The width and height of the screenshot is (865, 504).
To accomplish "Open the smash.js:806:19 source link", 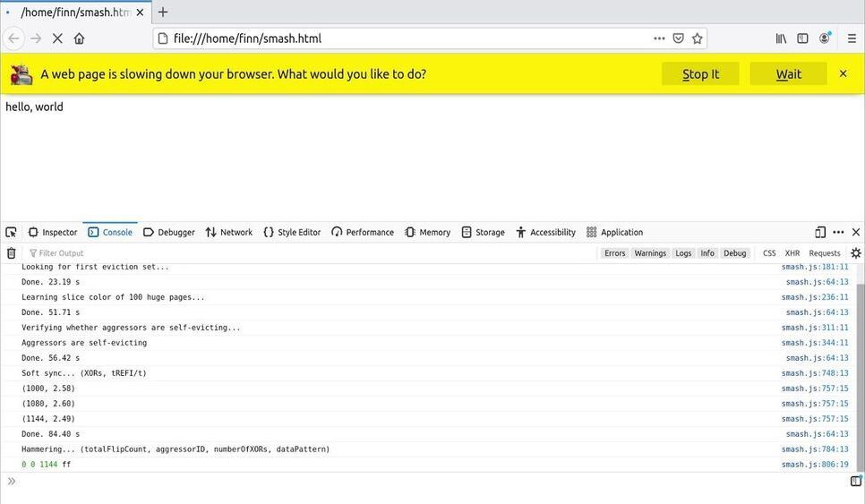I will pyautogui.click(x=814, y=465).
